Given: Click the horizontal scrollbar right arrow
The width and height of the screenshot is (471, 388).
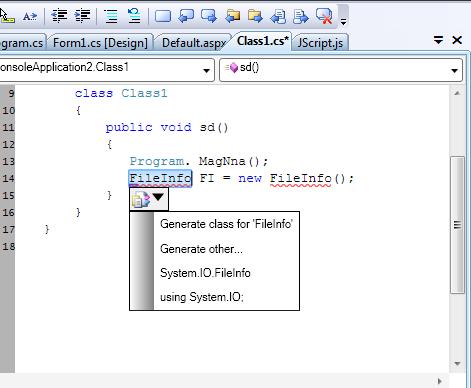Looking at the screenshot, I should pos(440,381).
